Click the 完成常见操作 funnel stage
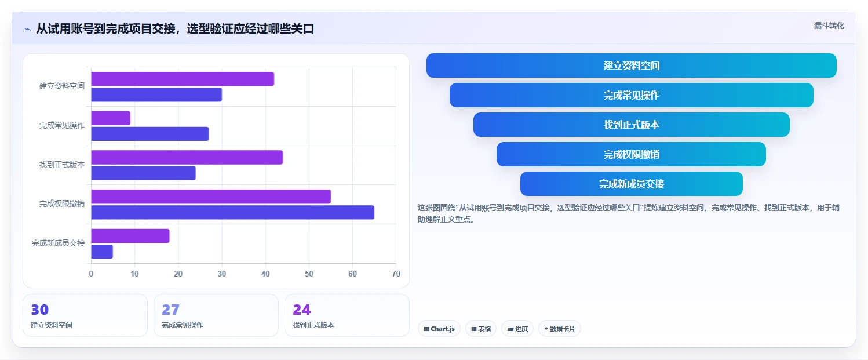Viewport: 868px width, 360px height. pyautogui.click(x=632, y=95)
